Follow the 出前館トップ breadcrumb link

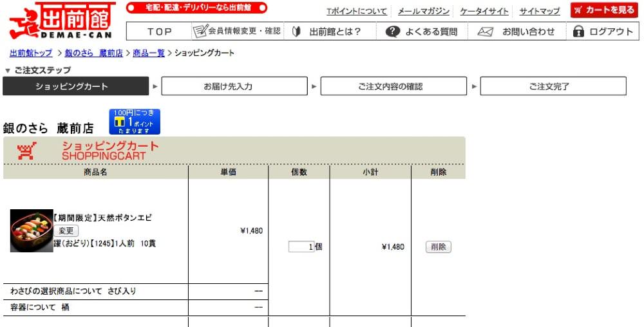click(x=31, y=53)
